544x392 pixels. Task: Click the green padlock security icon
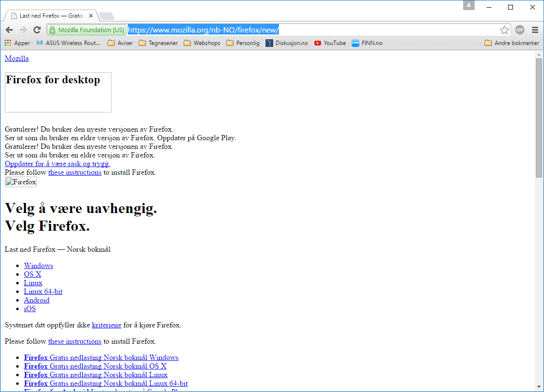coord(52,30)
